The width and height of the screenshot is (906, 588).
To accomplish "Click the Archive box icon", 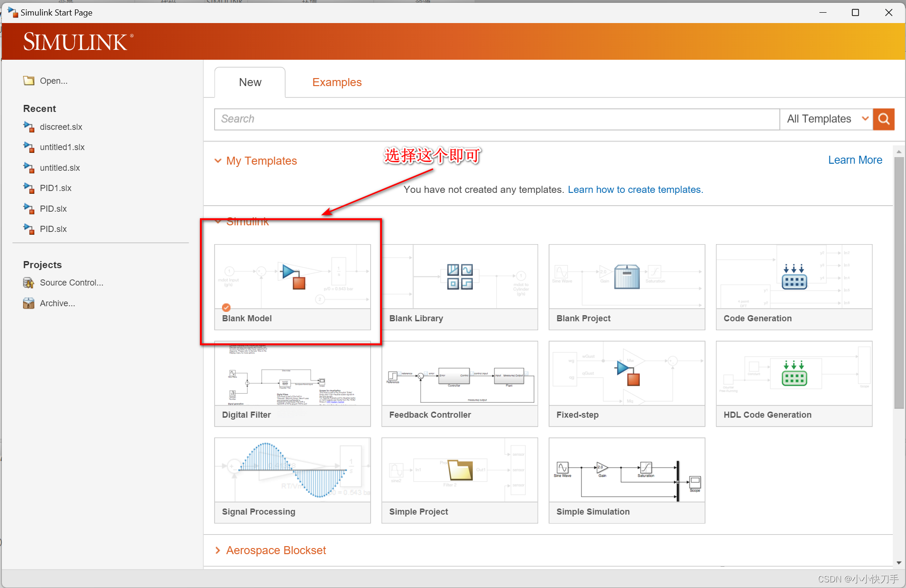I will point(29,303).
